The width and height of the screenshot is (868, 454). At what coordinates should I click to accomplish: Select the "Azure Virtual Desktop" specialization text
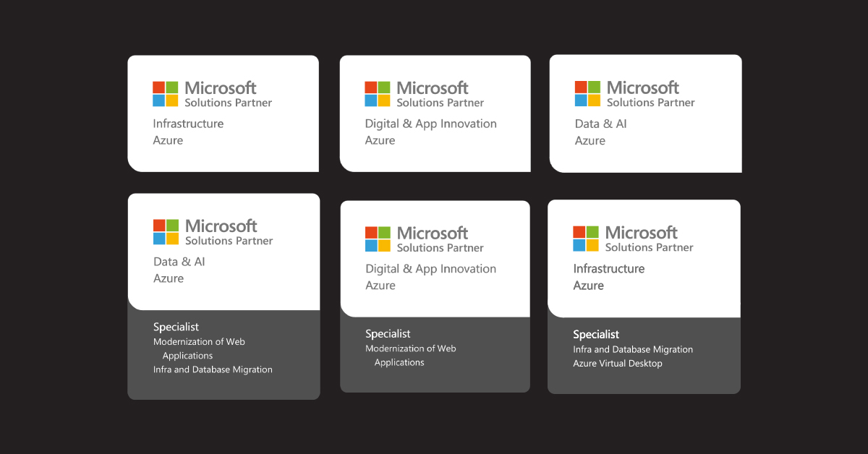pyautogui.click(x=618, y=364)
